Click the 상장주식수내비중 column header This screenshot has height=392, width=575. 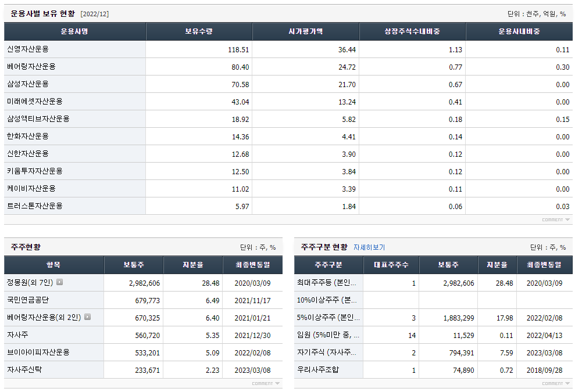point(412,31)
